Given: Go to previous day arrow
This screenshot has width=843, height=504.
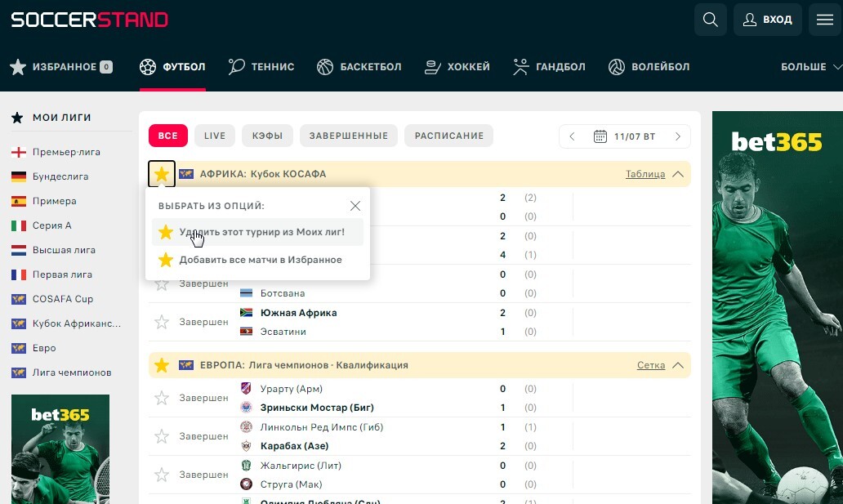Looking at the screenshot, I should tap(573, 136).
